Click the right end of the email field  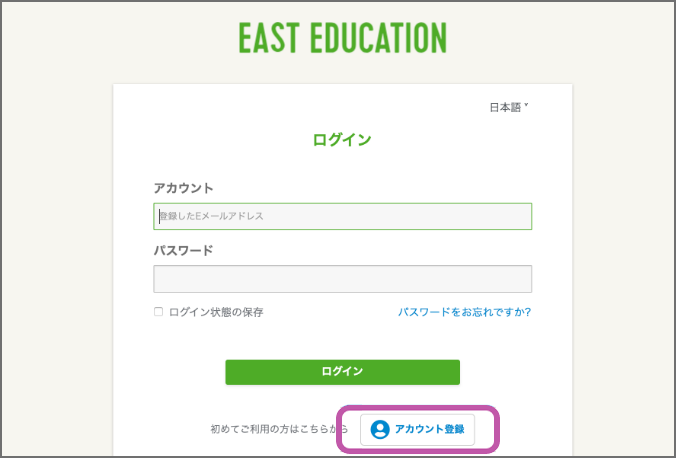pyautogui.click(x=522, y=216)
